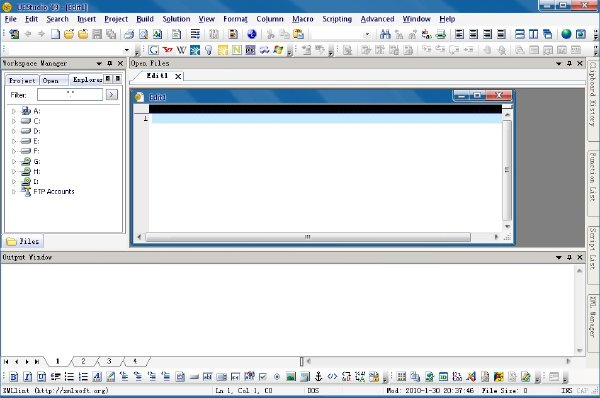The height and width of the screenshot is (398, 600).
Task: Click the Windows flag icon
Action: (278, 50)
